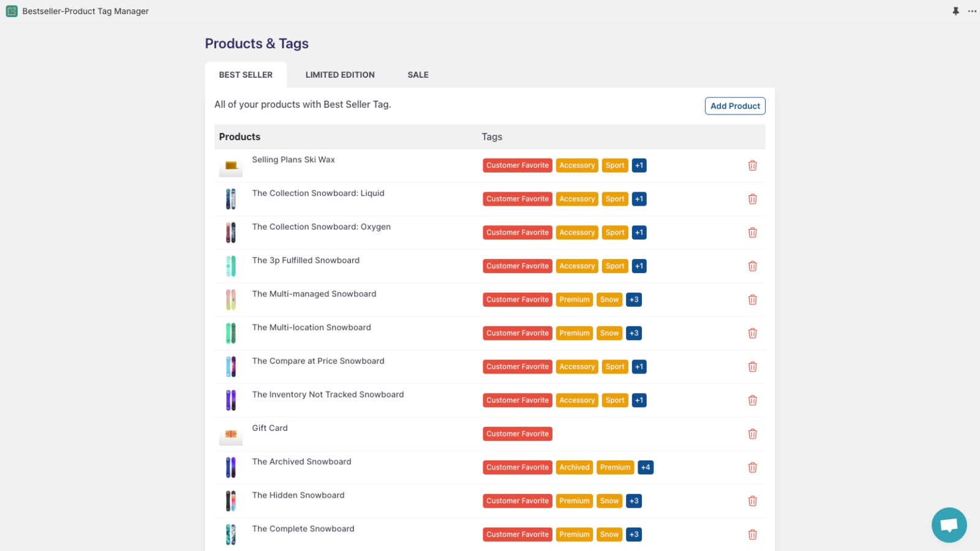Viewport: 980px width, 551px height.
Task: Open the three-dot more options menu
Action: pos(972,11)
